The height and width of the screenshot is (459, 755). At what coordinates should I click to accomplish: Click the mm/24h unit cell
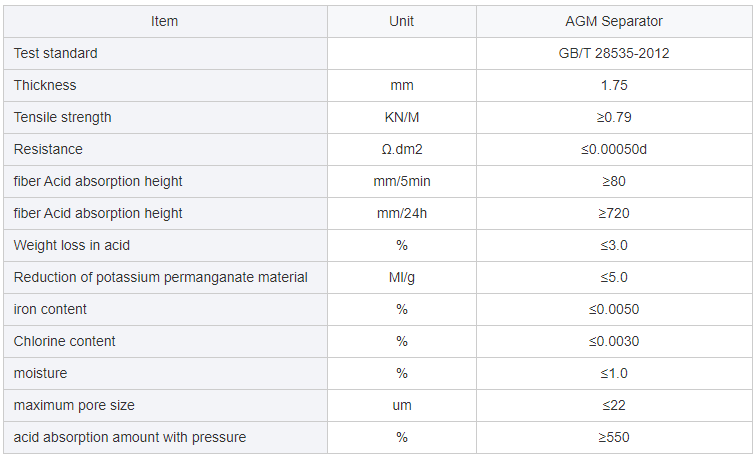[401, 213]
